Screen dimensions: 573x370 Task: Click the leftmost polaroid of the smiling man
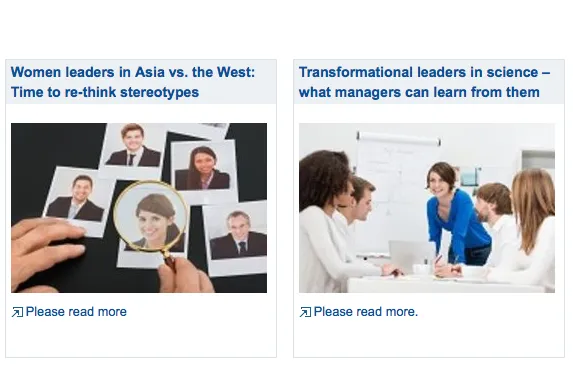(78, 199)
